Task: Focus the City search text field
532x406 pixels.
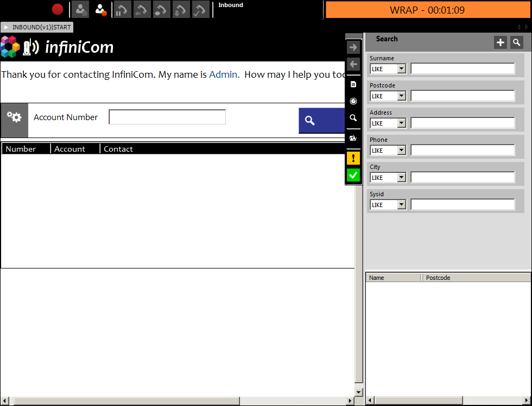Action: (x=463, y=177)
